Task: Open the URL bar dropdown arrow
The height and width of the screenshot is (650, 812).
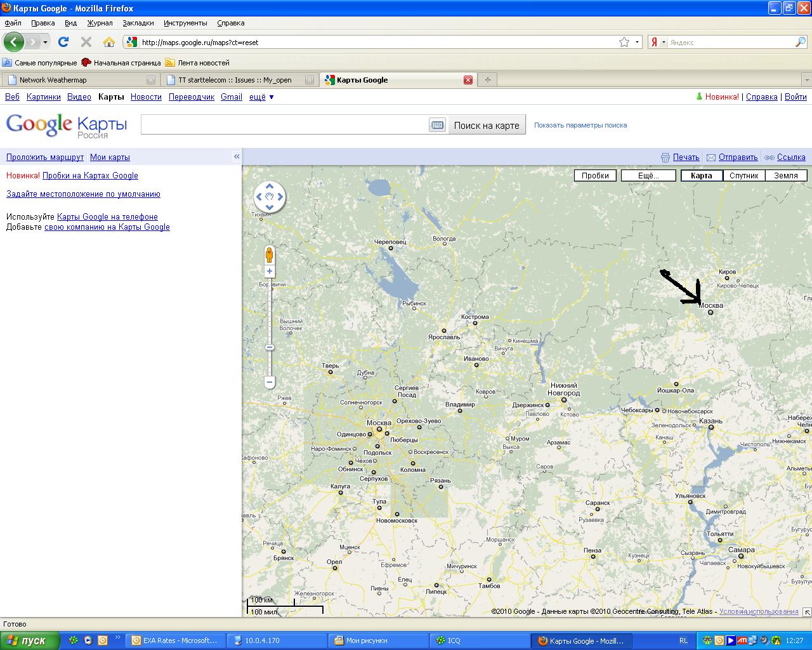Action: point(637,43)
